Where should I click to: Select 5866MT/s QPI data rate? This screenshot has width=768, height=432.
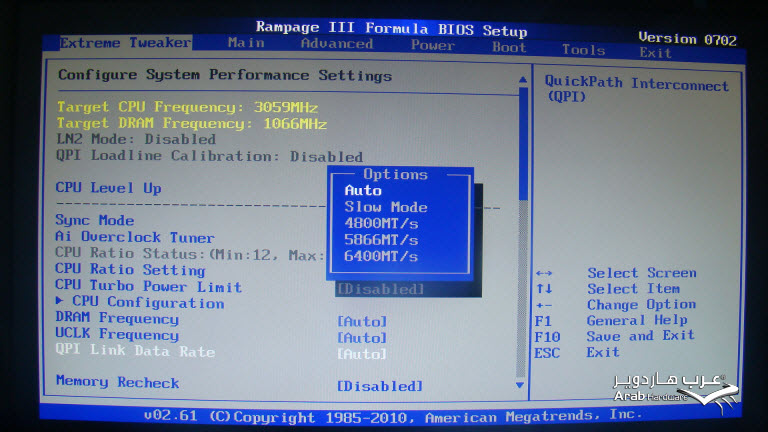coord(381,240)
